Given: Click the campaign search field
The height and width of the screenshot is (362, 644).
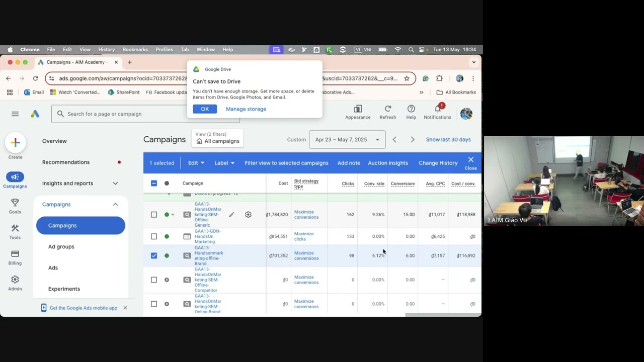Looking at the screenshot, I should coord(145,114).
